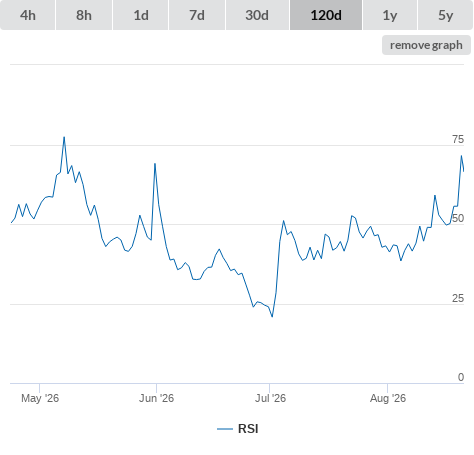The height and width of the screenshot is (455, 474).
Task: Click the RSI low point near July
Action: [x=272, y=316]
